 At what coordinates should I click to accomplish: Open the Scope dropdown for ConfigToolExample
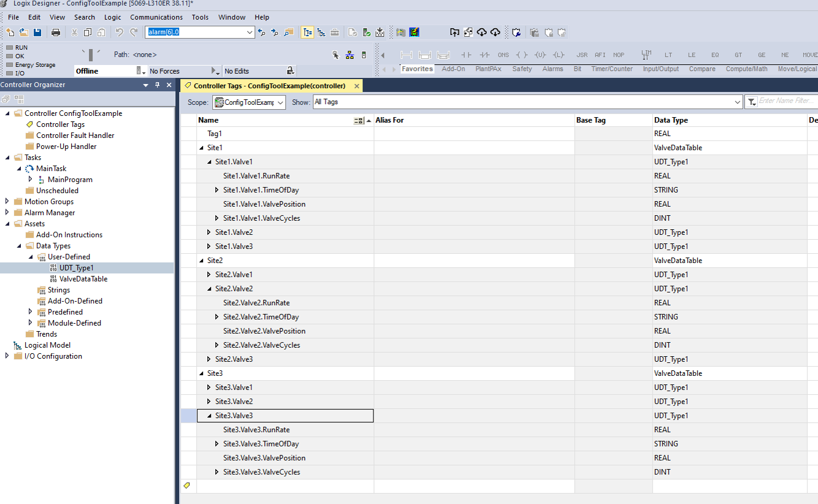click(x=249, y=102)
